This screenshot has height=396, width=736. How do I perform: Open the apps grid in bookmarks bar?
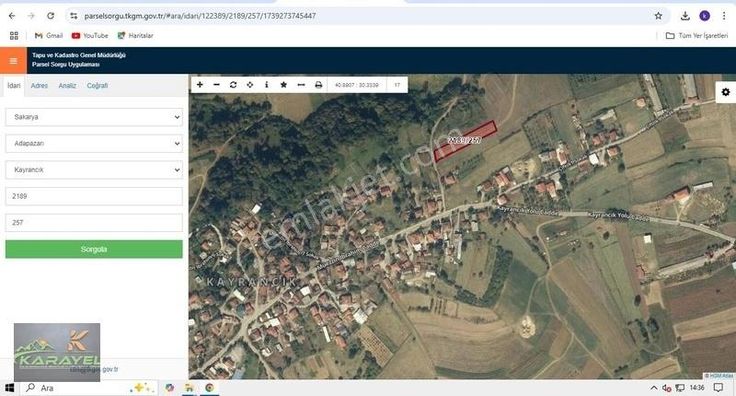point(14,36)
